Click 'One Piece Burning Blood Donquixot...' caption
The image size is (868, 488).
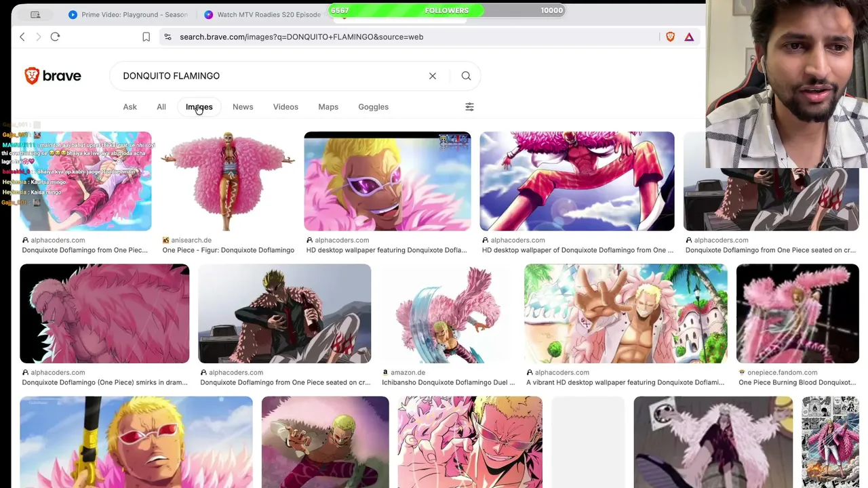[797, 382]
